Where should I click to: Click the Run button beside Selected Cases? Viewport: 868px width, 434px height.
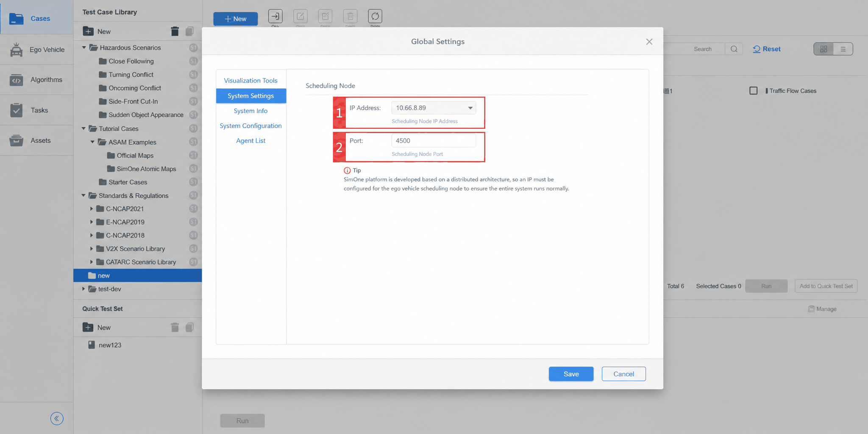coord(766,286)
